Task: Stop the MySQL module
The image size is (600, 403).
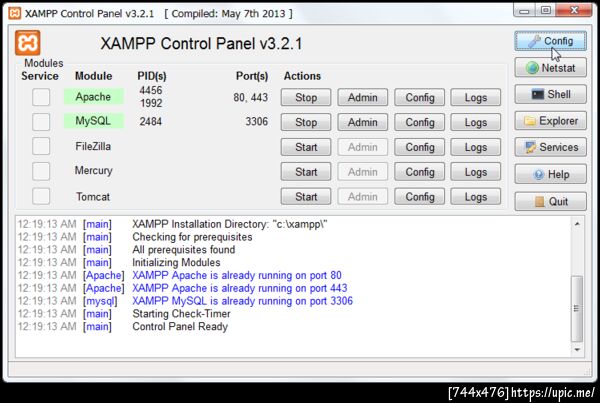Action: tap(306, 122)
